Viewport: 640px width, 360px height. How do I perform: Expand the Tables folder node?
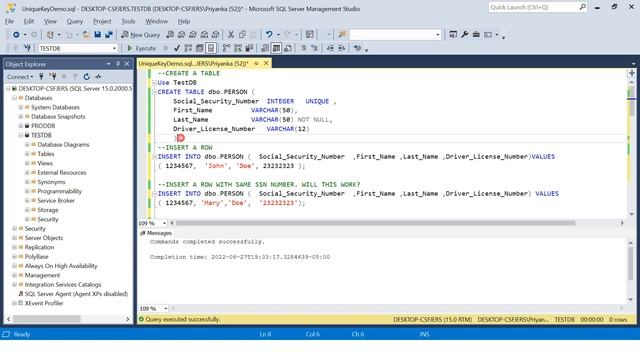click(x=27, y=154)
